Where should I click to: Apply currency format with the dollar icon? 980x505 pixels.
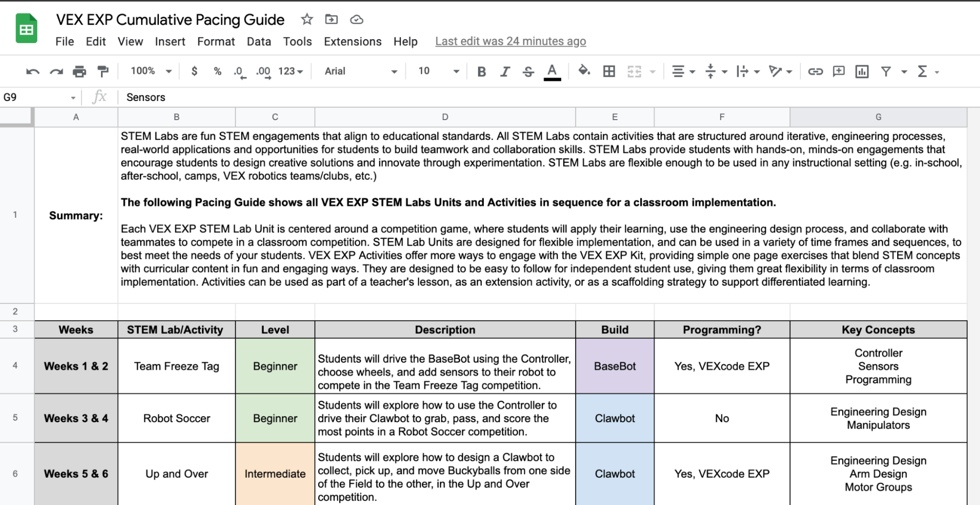point(194,71)
